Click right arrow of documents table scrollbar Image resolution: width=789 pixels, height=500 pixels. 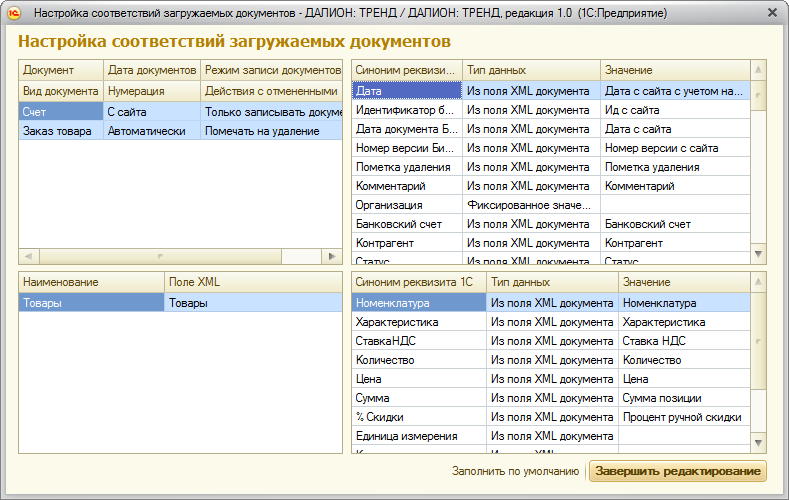pyautogui.click(x=332, y=256)
